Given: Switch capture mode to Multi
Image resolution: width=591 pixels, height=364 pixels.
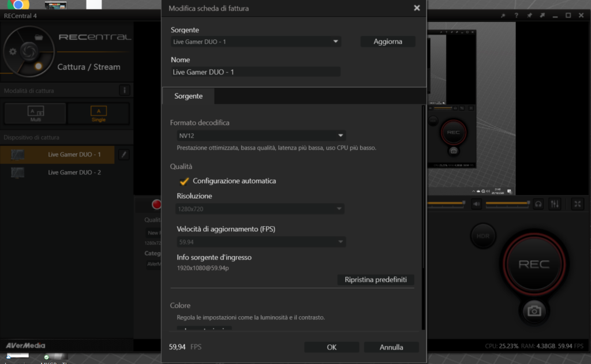Looking at the screenshot, I should tap(35, 114).
